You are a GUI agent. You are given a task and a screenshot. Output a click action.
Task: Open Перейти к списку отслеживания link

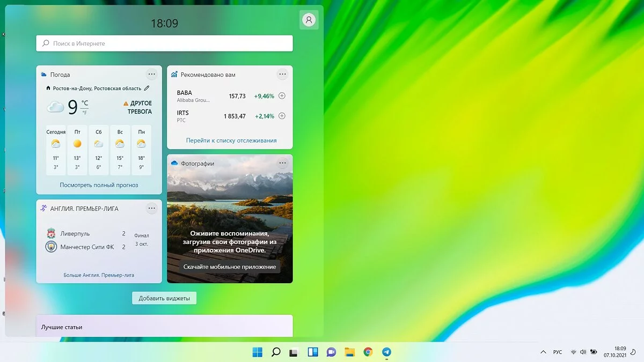[231, 141]
